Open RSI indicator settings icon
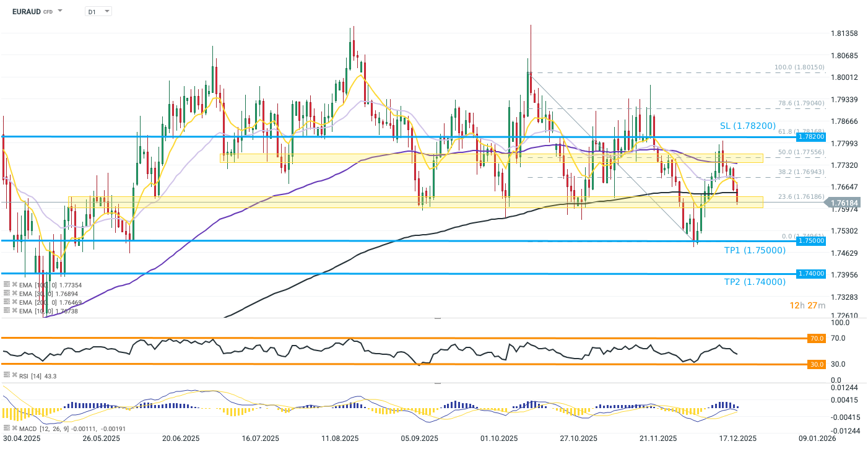This screenshot has width=868, height=449. (7, 375)
